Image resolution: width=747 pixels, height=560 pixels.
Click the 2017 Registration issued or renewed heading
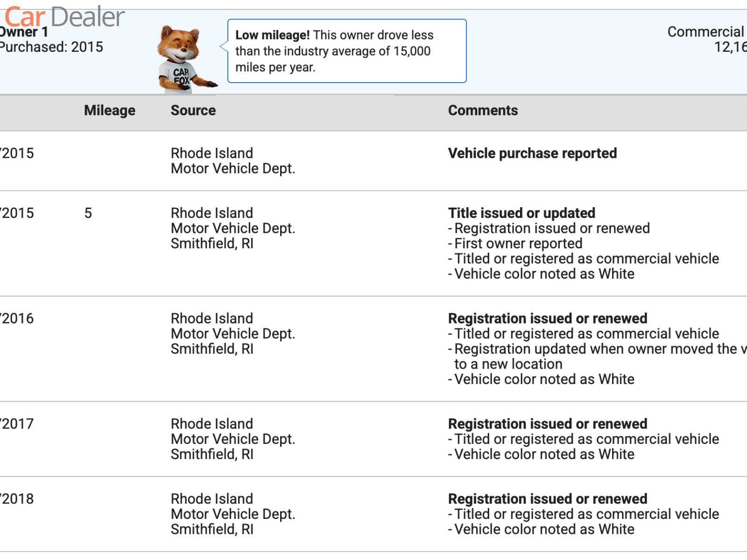click(x=547, y=424)
